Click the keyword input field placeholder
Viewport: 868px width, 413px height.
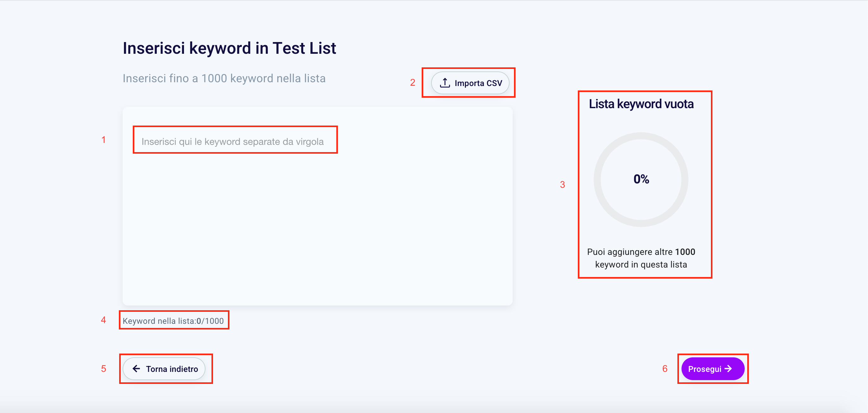[x=233, y=142]
